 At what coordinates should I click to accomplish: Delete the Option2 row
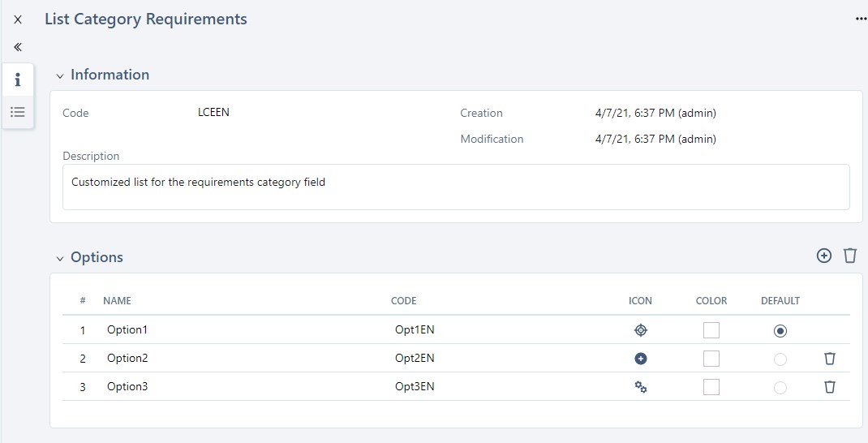829,359
